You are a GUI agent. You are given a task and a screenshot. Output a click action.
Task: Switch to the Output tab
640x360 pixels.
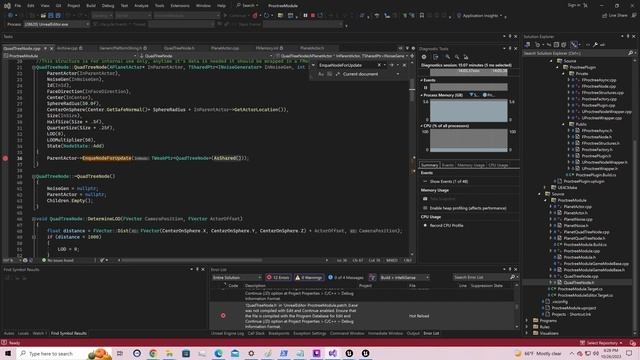coord(413,333)
